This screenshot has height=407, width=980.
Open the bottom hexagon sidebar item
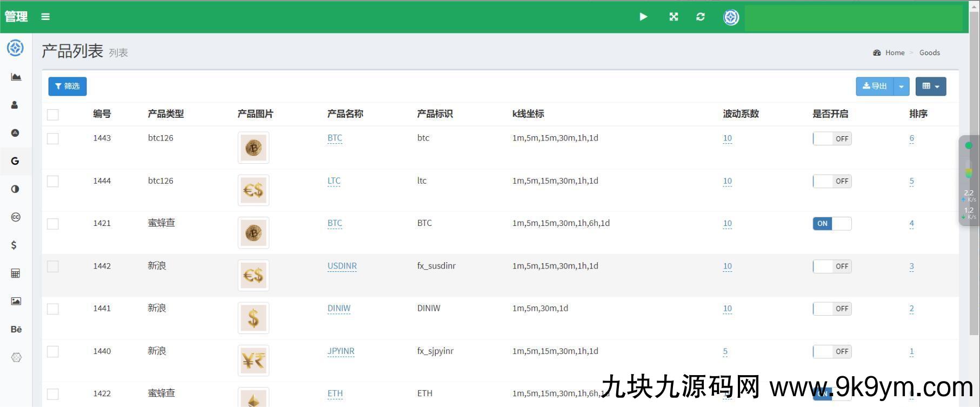[x=16, y=357]
